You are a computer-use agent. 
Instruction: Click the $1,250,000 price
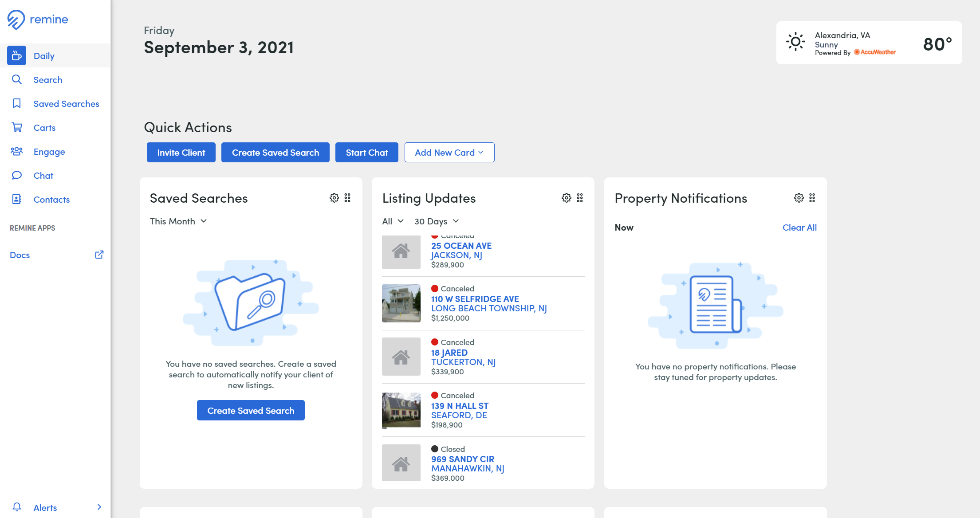pyautogui.click(x=450, y=318)
